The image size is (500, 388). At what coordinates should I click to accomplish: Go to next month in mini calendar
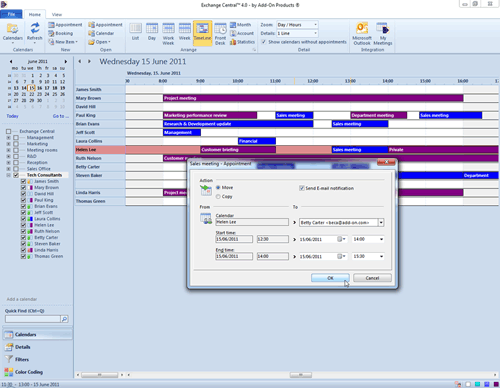pyautogui.click(x=66, y=61)
